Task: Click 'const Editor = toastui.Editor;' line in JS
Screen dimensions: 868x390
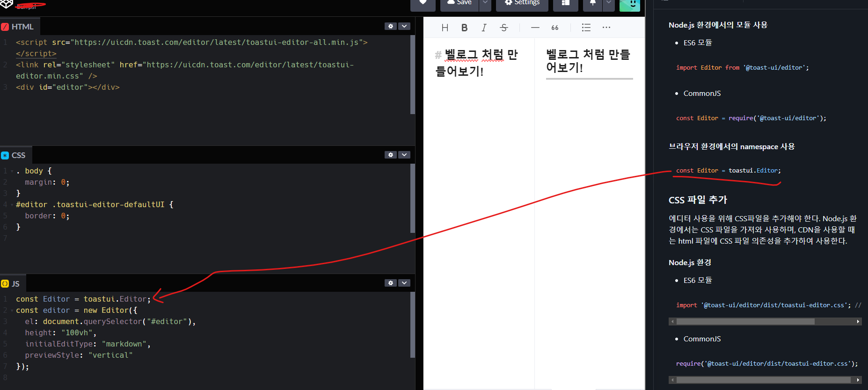Action: [83, 299]
